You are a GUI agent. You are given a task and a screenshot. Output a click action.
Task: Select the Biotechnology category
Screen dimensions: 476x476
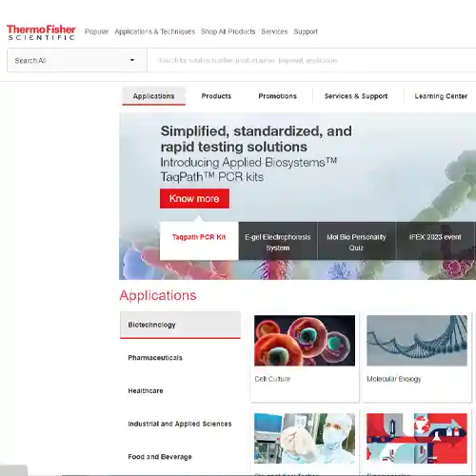(x=180, y=325)
